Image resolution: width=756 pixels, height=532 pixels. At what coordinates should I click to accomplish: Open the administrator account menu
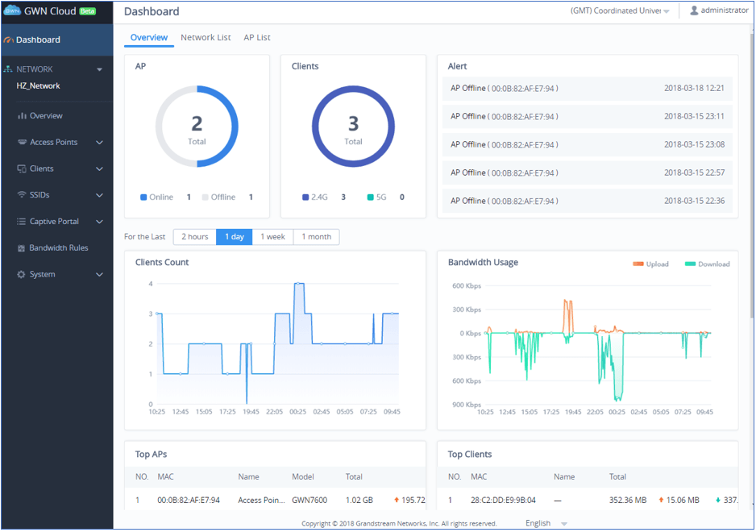coord(718,11)
